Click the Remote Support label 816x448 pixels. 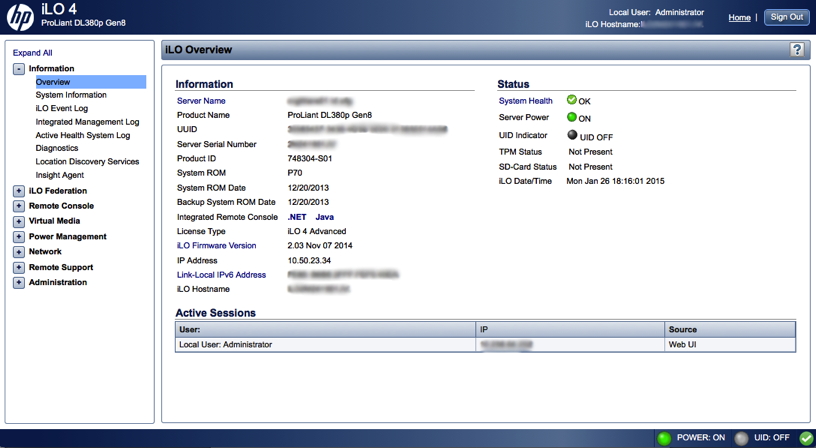coord(61,267)
